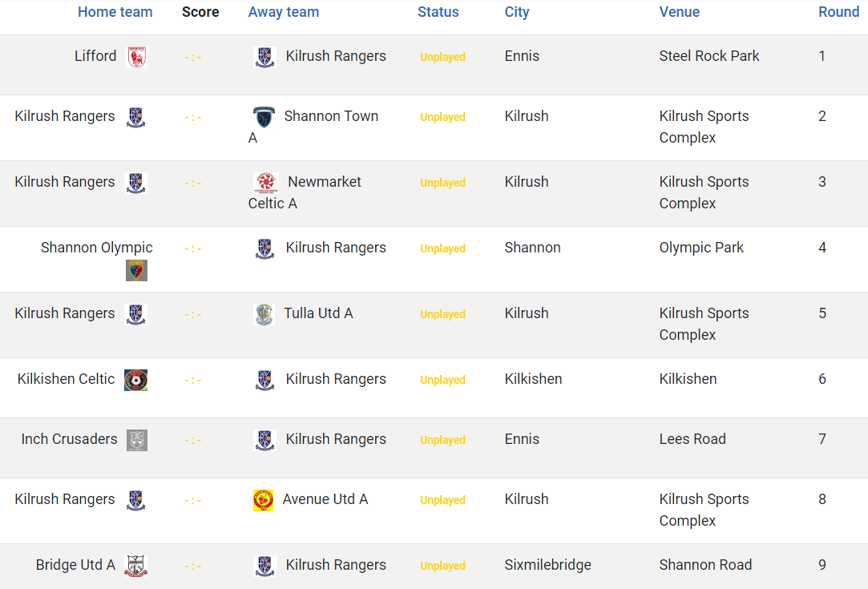This screenshot has height=589, width=868.
Task: Sort table by Status column header
Action: (438, 12)
